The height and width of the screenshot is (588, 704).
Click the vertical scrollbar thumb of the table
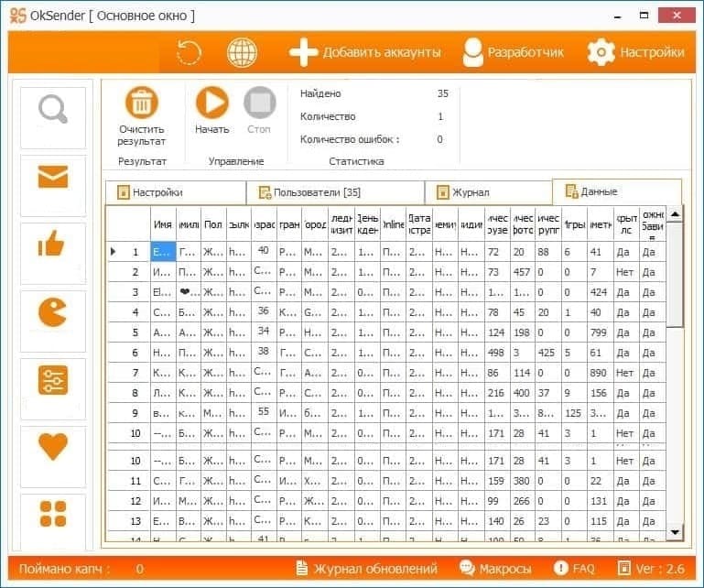675,275
